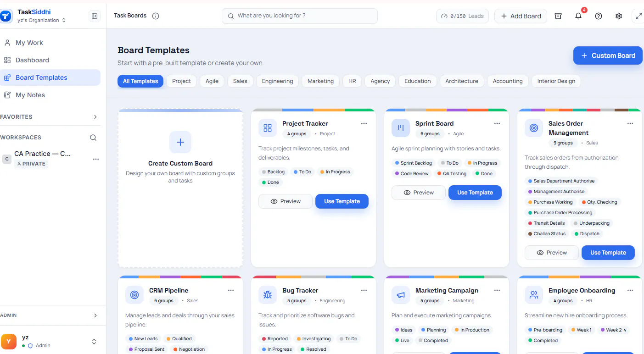Viewport: 644px width, 354px height.
Task: Open Sprint Board card options menu
Action: point(497,123)
